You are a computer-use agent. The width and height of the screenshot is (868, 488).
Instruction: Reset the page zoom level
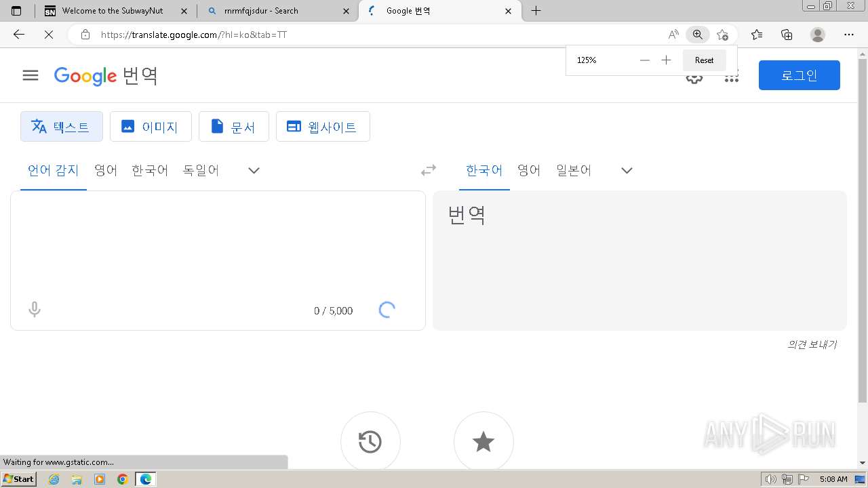[704, 60]
